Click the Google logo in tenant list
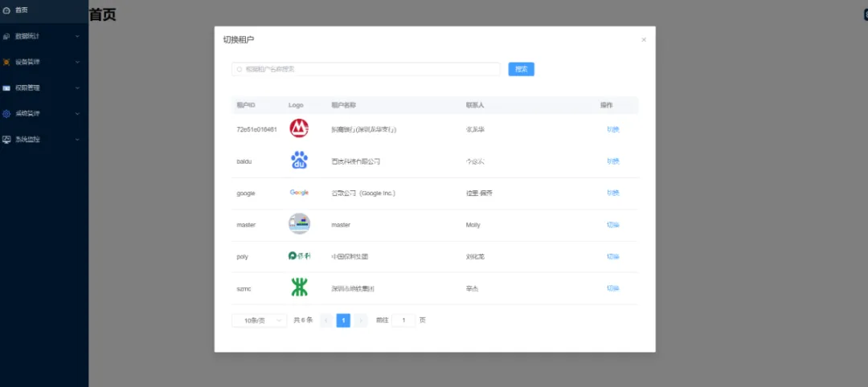This screenshot has width=868, height=387. click(x=299, y=193)
